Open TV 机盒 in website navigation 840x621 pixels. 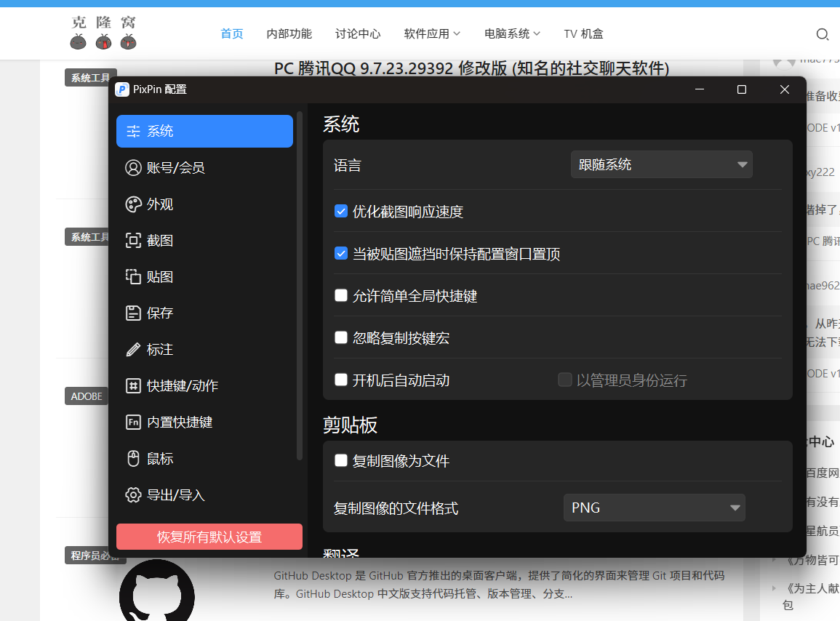(x=583, y=33)
